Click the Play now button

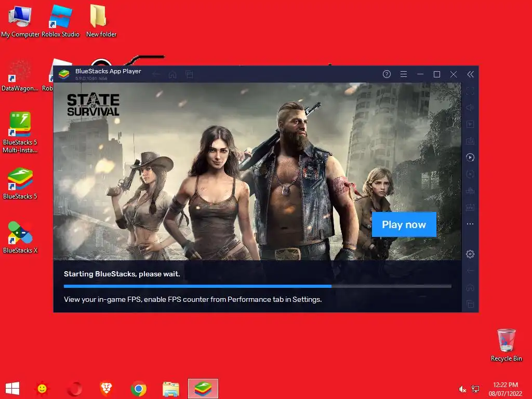pos(404,224)
